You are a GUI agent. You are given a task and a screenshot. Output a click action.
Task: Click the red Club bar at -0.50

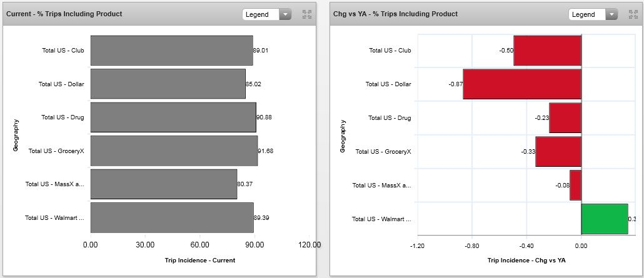(547, 51)
